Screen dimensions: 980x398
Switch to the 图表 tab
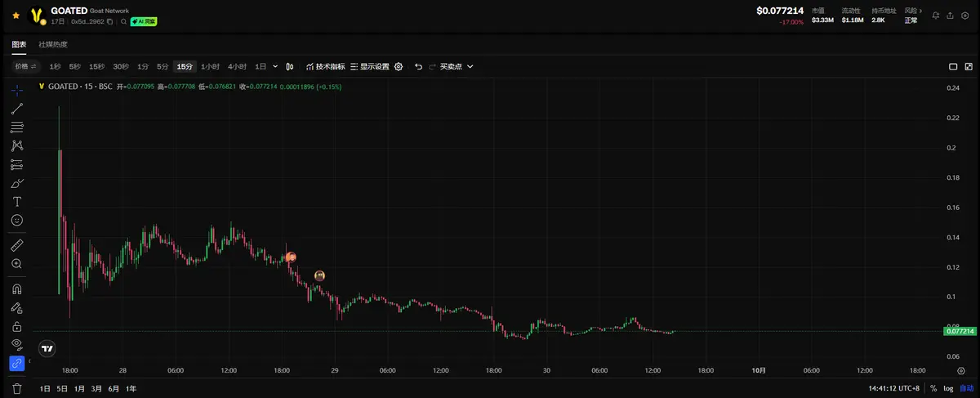pyautogui.click(x=19, y=44)
